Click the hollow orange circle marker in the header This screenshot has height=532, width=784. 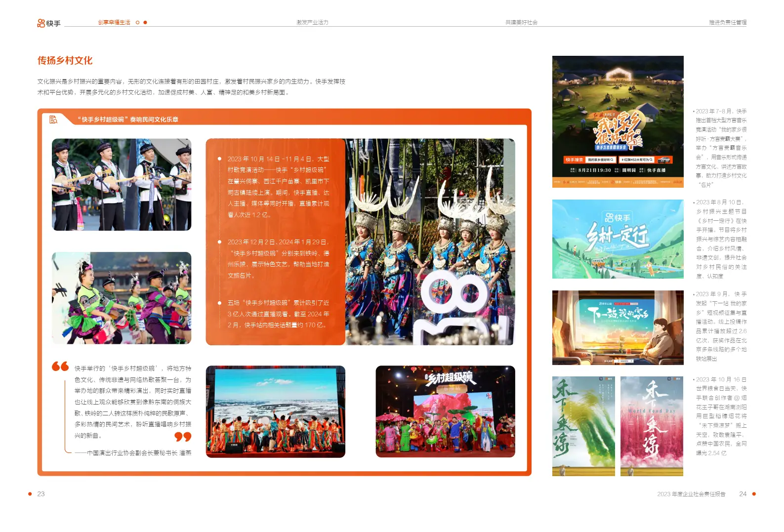click(138, 23)
